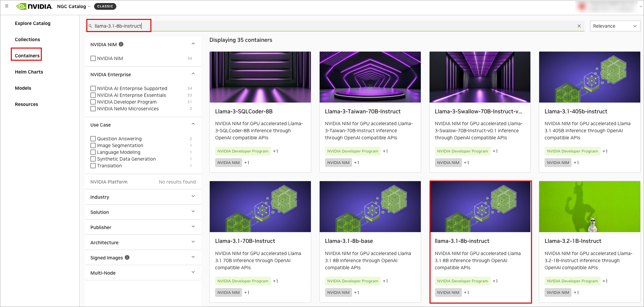644x307 pixels.
Task: Click NVIDIA Developer Program tag on Llama-3.1-8b-base
Action: (x=353, y=281)
